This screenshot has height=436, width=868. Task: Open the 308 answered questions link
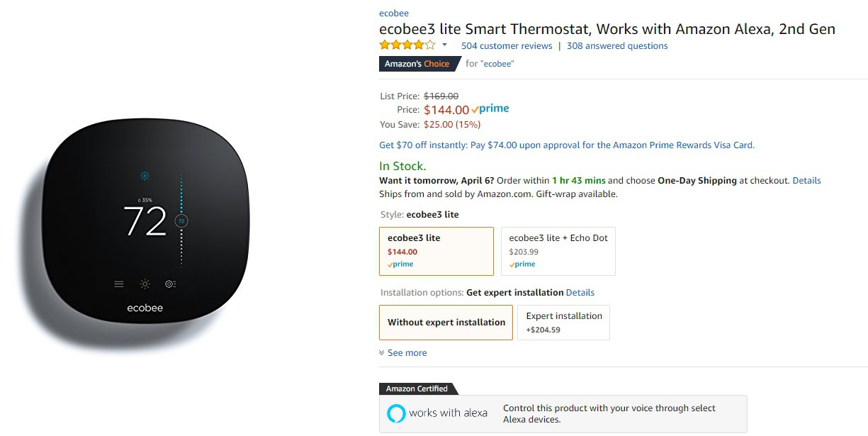click(x=616, y=46)
